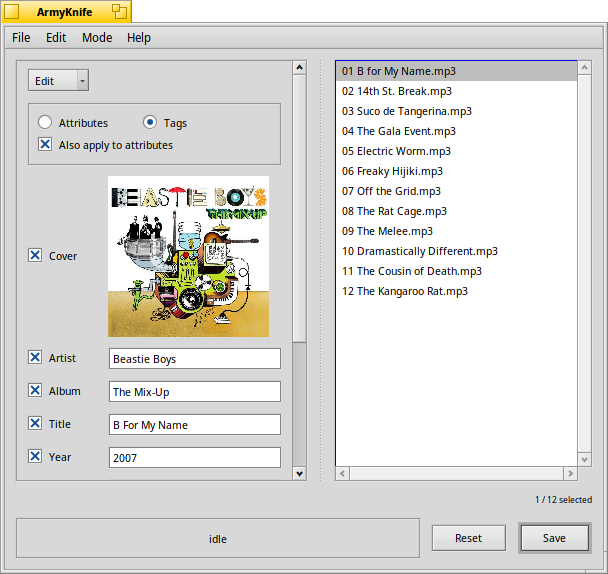Click right arrow of file list scrollbar
The image size is (608, 574).
(570, 473)
